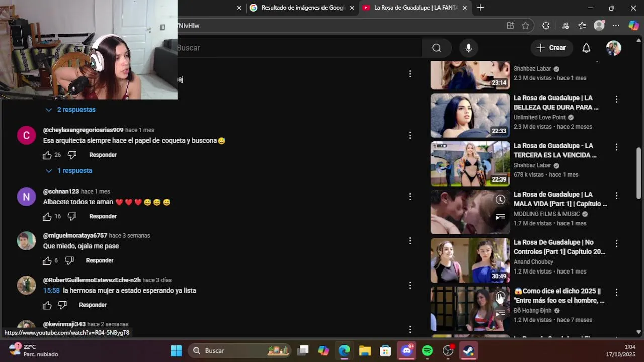Open @miguelmorataya6757 channel link
Screen dimensions: 644x362
tap(75, 235)
